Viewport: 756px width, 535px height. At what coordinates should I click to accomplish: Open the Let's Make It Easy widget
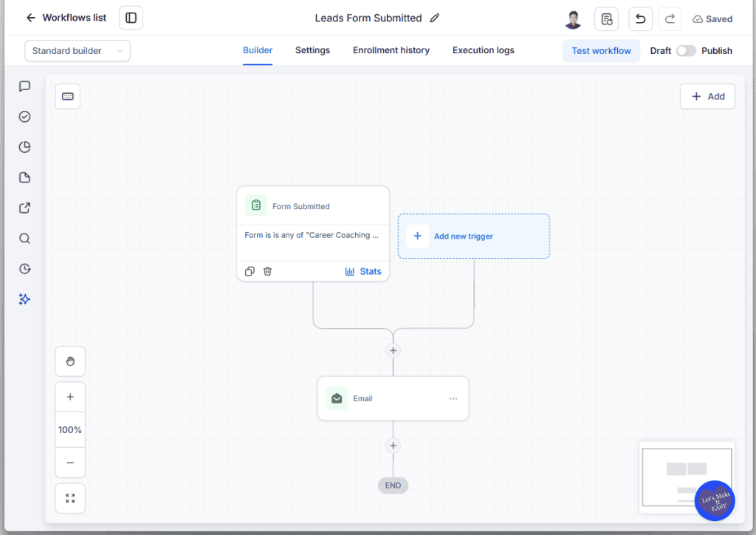click(715, 501)
